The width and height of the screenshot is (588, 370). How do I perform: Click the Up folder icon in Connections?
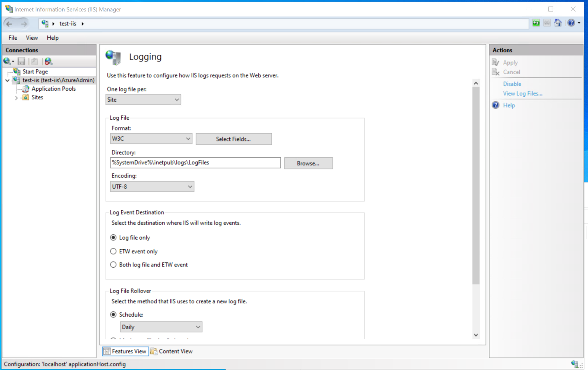[35, 61]
